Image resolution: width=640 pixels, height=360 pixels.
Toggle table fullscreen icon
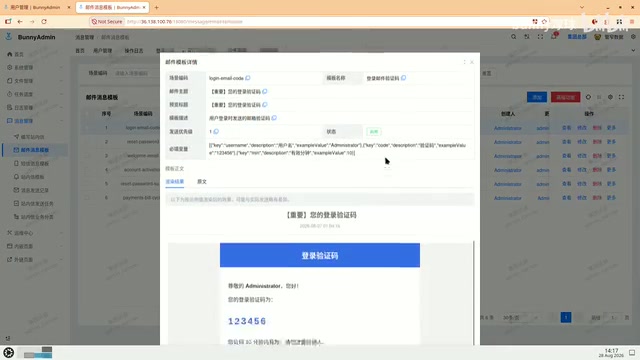621,97
